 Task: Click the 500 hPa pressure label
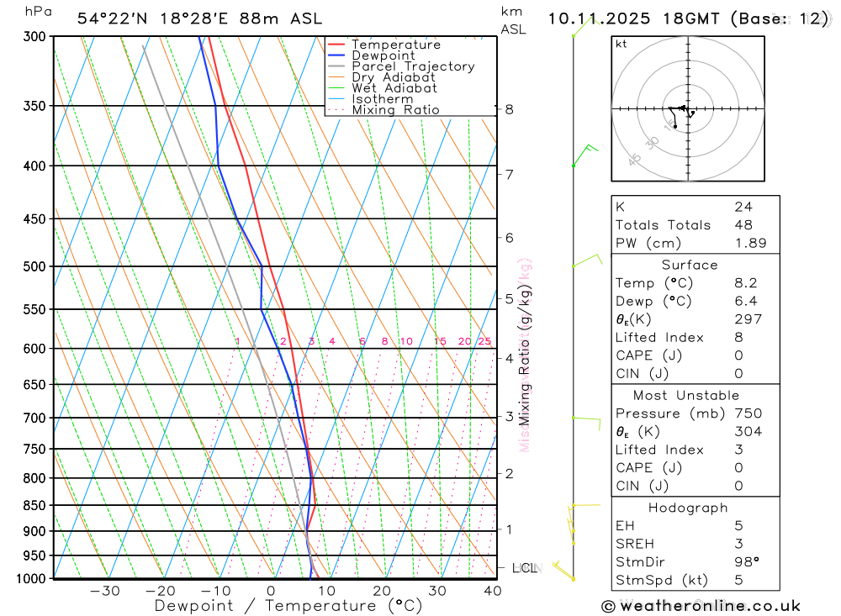point(34,266)
